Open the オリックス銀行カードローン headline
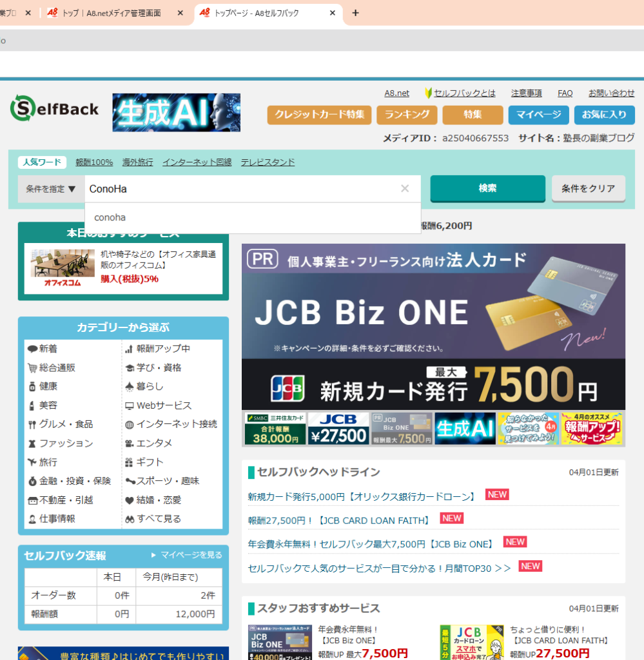 [362, 497]
